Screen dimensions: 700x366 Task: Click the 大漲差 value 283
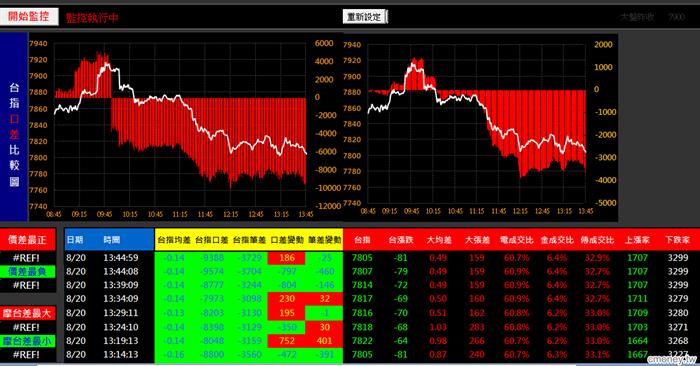click(477, 327)
